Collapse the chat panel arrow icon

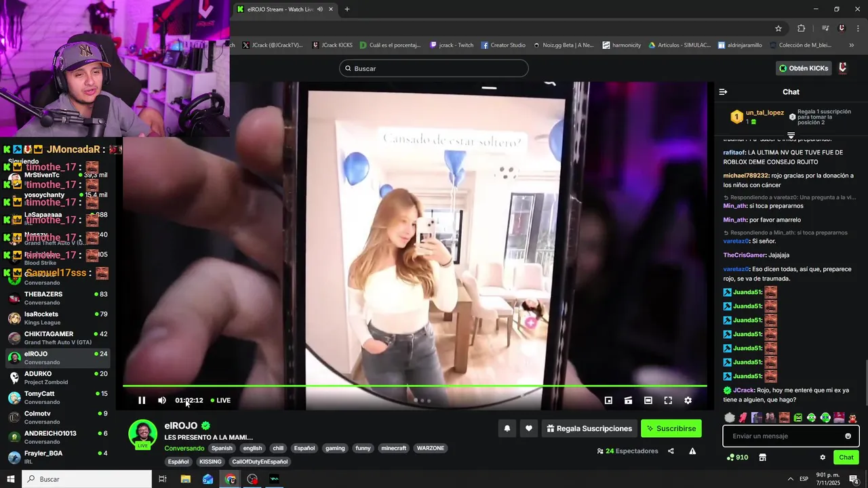723,92
